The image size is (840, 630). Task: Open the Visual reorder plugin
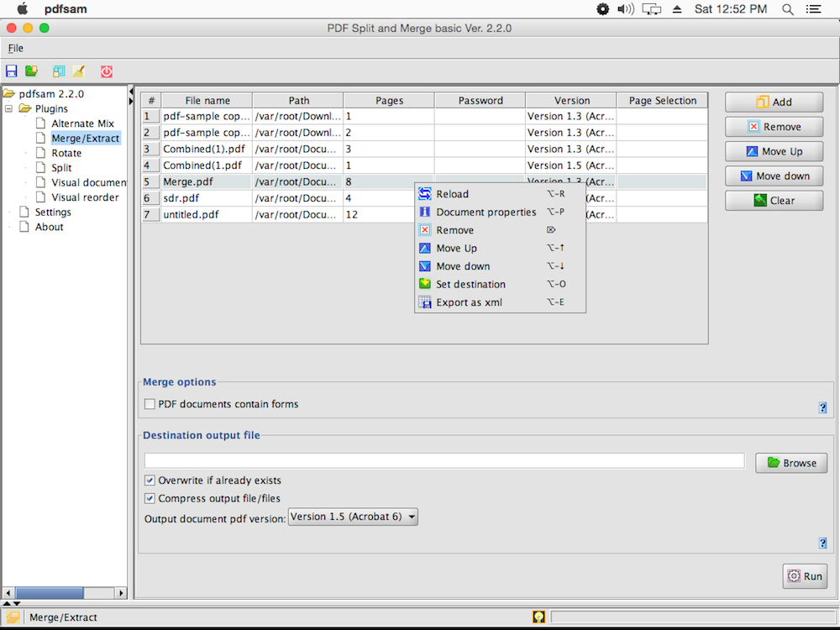click(x=85, y=197)
